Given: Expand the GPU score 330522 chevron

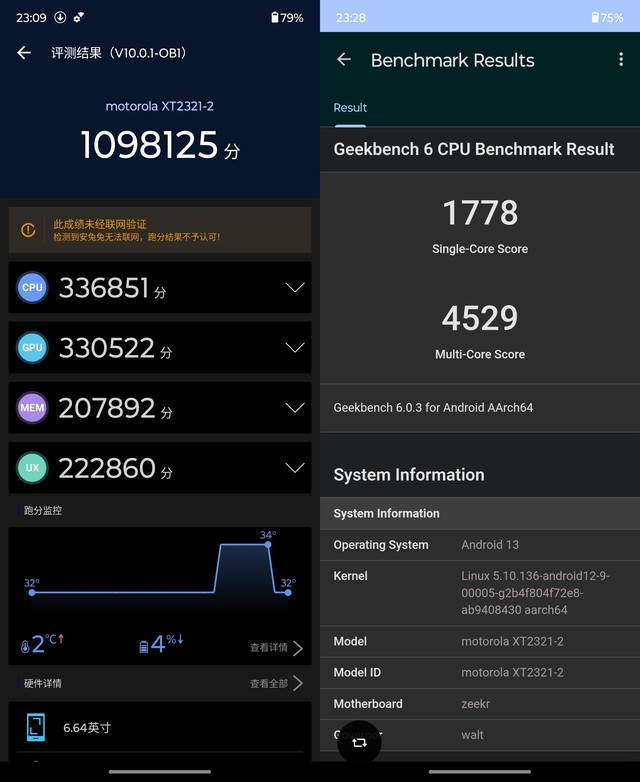Looking at the screenshot, I should [294, 348].
